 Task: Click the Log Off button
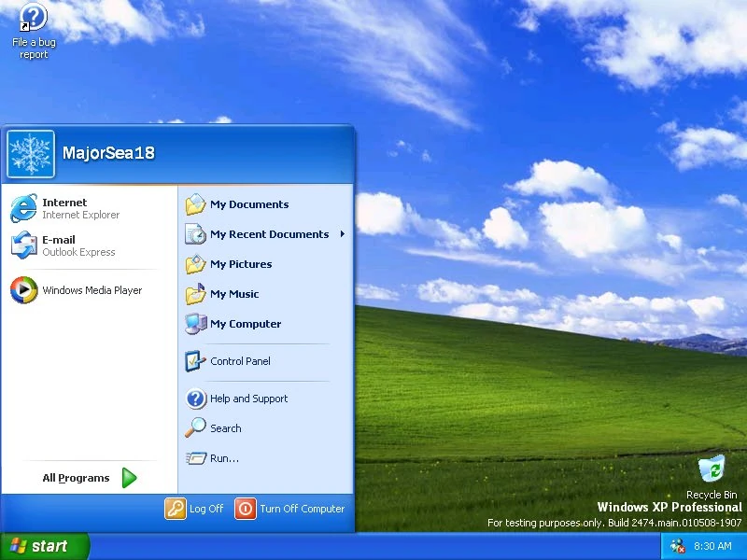pos(194,509)
